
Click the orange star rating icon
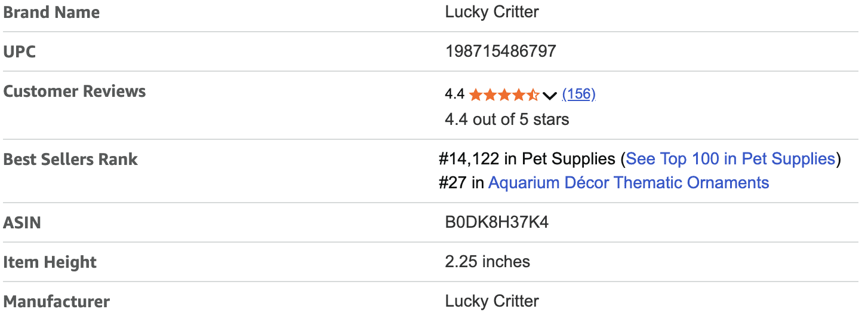(504, 94)
